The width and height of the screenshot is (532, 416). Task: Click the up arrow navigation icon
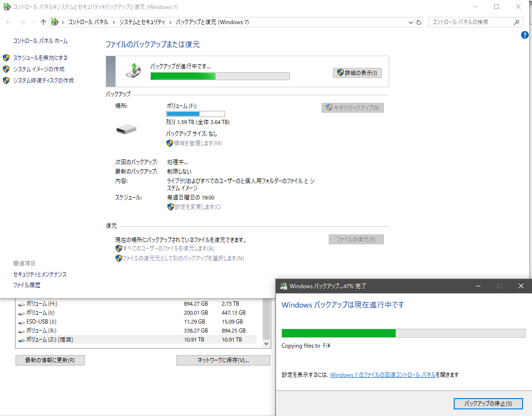coord(43,22)
